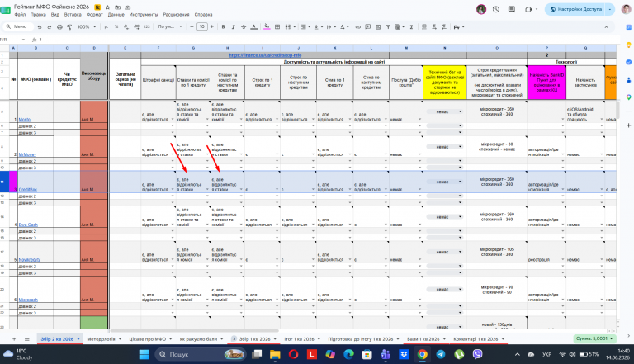Click the decrease decimal places icon
The image size is (634, 364).
click(x=126, y=27)
